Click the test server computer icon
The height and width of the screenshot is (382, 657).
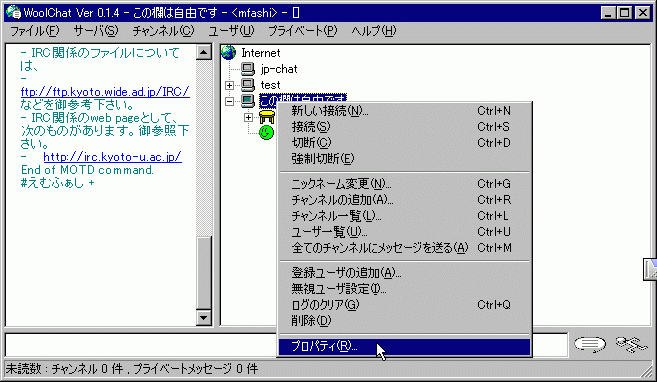[x=248, y=85]
